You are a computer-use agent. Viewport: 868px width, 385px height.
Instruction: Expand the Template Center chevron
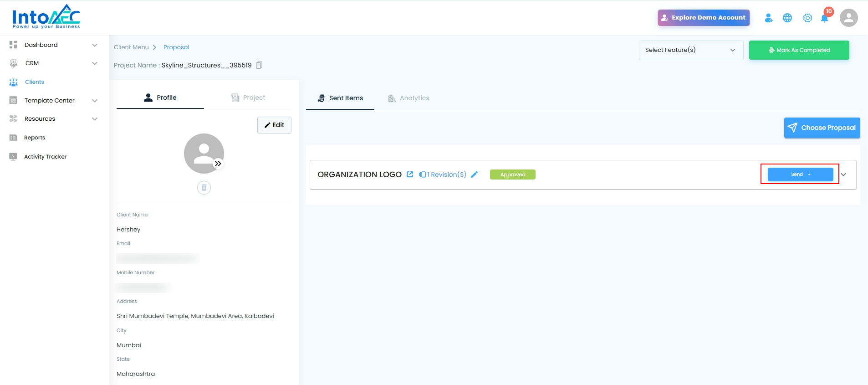[x=95, y=101]
